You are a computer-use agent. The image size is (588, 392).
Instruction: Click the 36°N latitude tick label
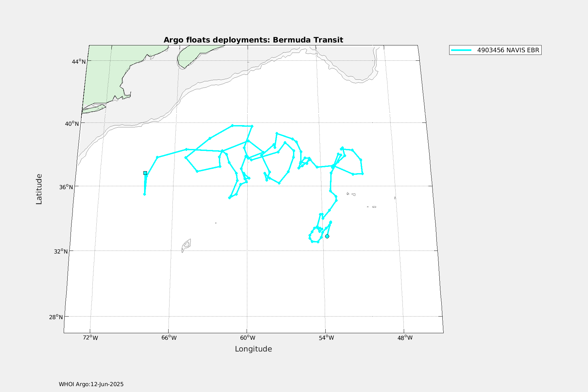[66, 187]
